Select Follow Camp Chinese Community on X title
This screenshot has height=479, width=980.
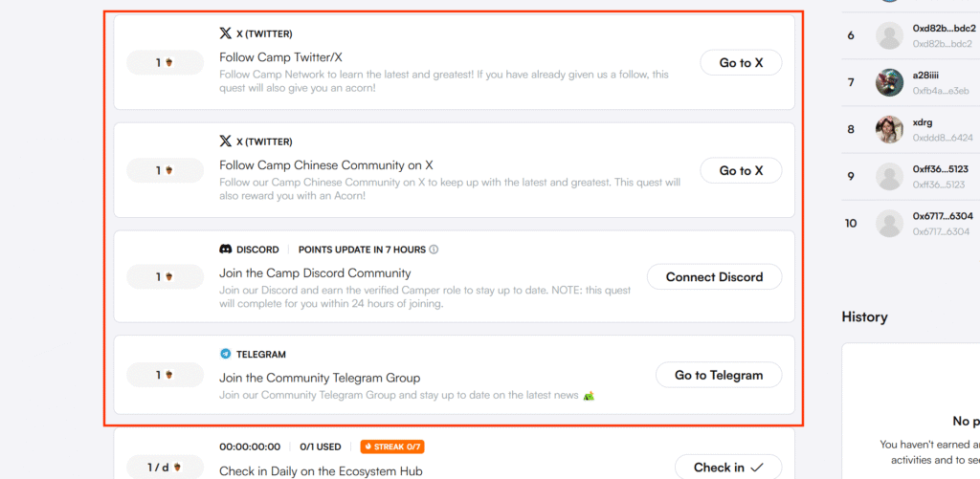point(326,165)
